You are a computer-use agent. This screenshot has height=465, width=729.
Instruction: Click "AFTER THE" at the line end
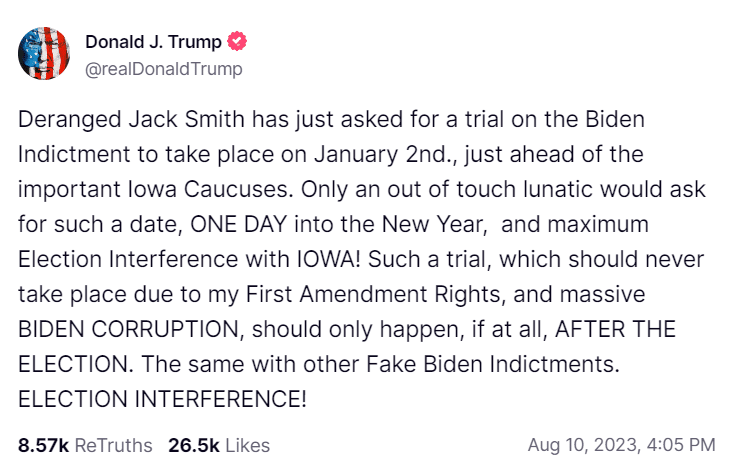[x=615, y=329]
